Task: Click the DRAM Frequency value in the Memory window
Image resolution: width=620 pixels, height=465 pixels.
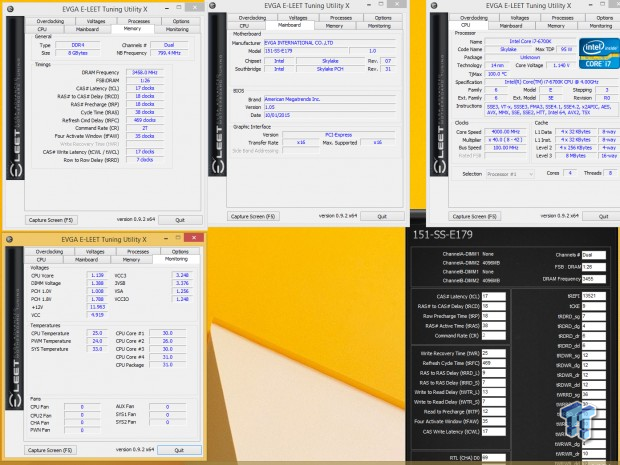Action: point(145,72)
